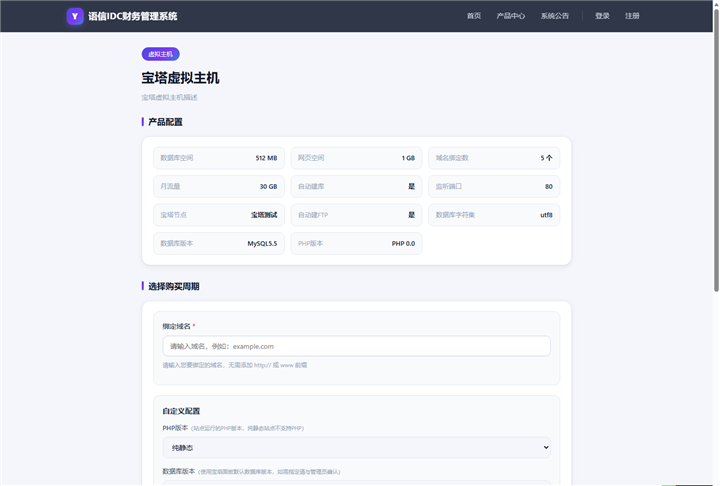Click the 自定义配置 heading
The width and height of the screenshot is (720, 486).
[181, 411]
